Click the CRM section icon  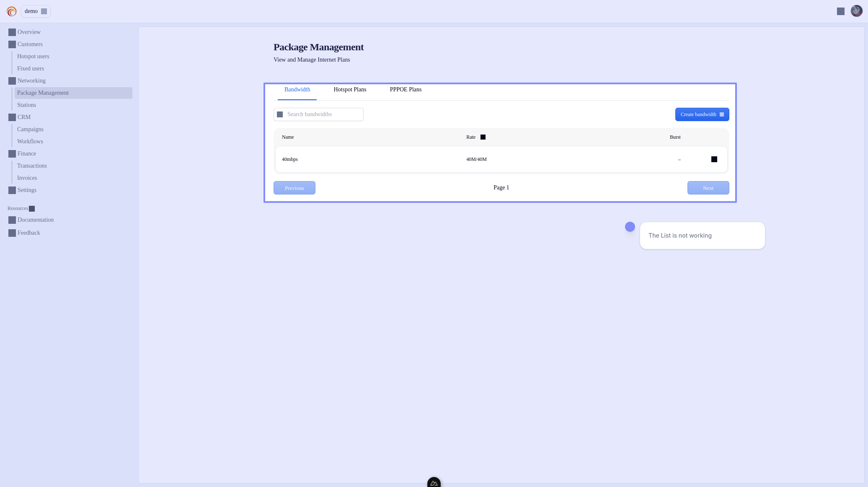click(x=12, y=117)
